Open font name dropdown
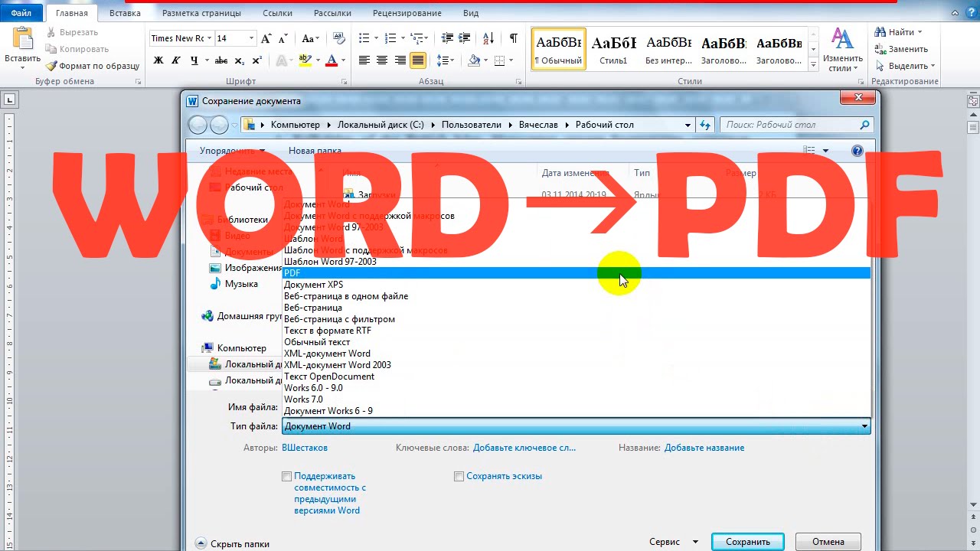 pyautogui.click(x=209, y=38)
